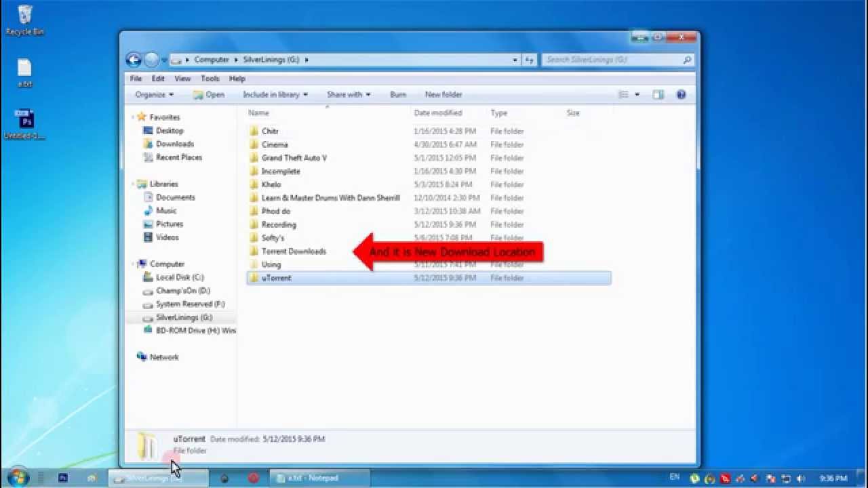This screenshot has width=868, height=488.
Task: Sort by the Name column header
Action: tap(258, 113)
